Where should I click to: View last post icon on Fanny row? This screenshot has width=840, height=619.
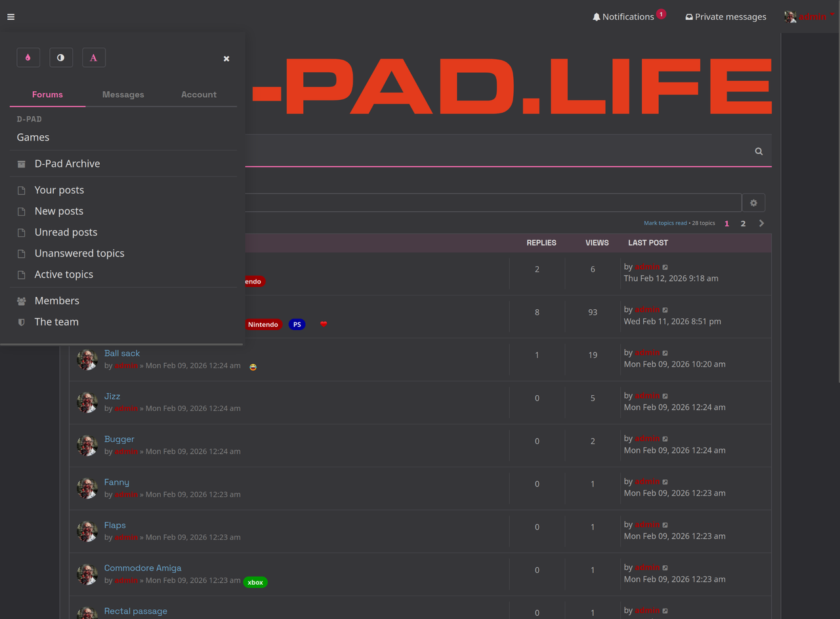pos(665,482)
